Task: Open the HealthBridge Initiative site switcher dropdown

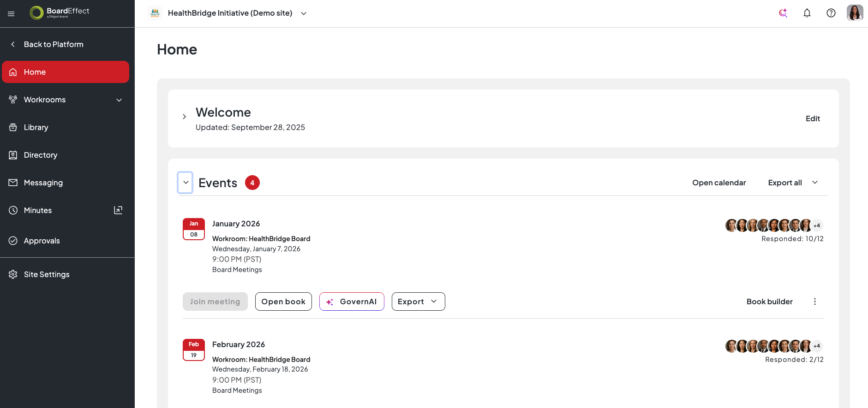Action: pos(304,13)
